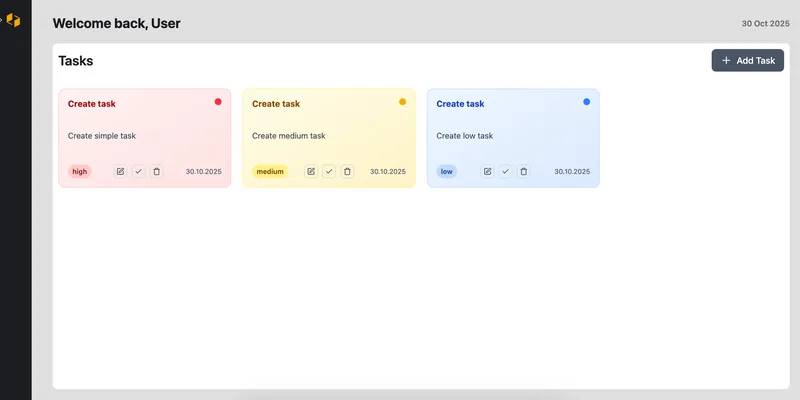The width and height of the screenshot is (800, 400).
Task: Click the orange logo in sidebar
Action: [13, 20]
